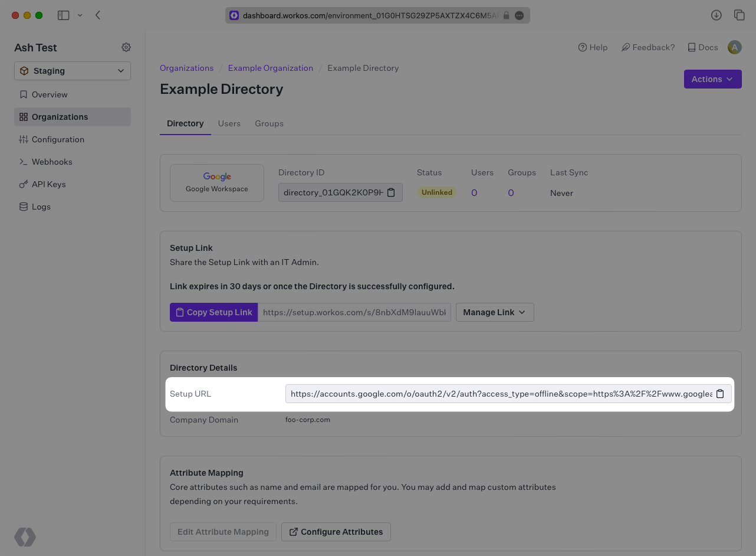Open the Staging environment dropdown
The width and height of the screenshot is (756, 556).
click(73, 71)
